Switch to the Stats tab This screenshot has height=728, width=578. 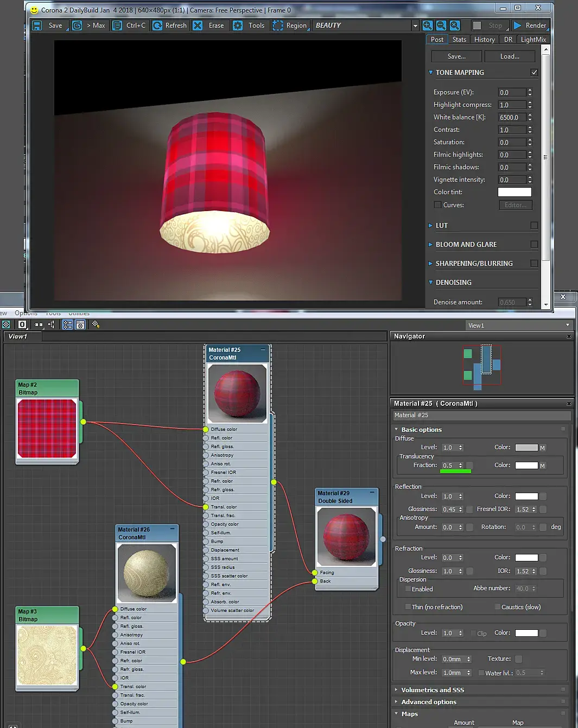pos(459,40)
